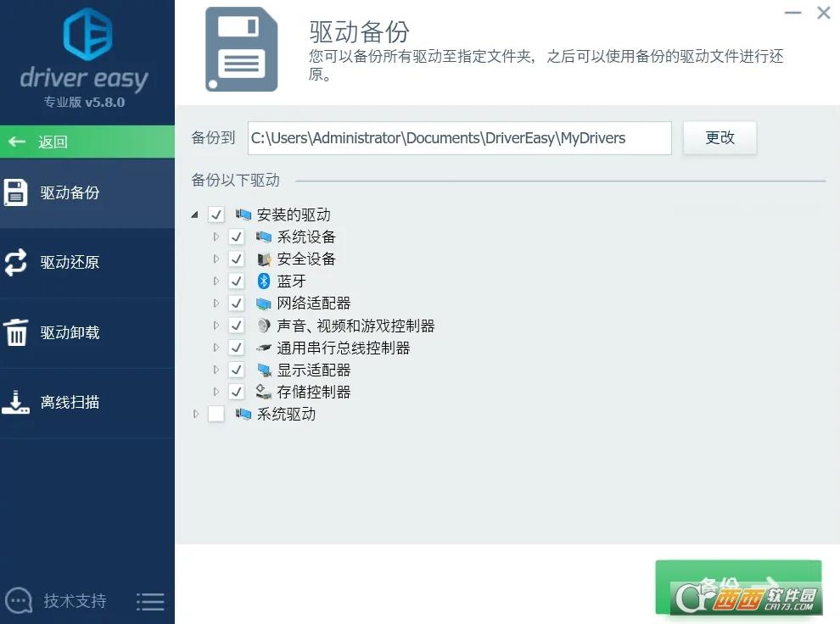Select the 系统驱动 tree label
Viewport: 840px width, 624px height.
tap(286, 414)
